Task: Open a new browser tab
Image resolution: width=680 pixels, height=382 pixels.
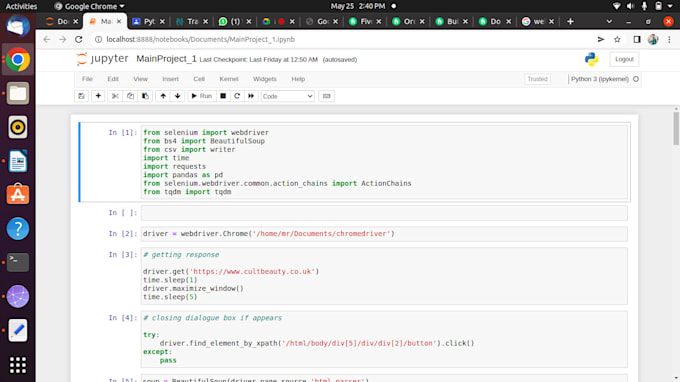Action: click(x=570, y=21)
